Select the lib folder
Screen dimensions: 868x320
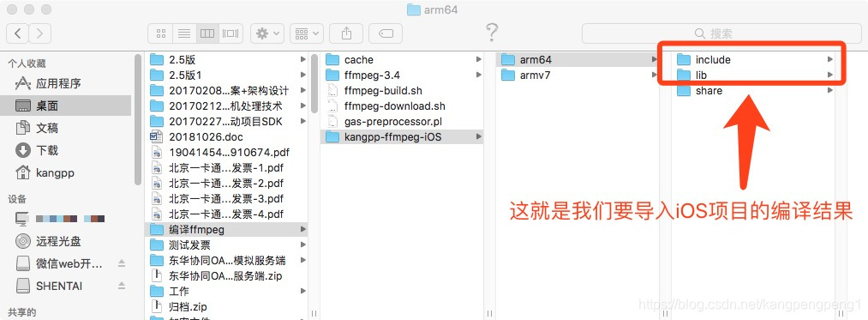(753, 75)
